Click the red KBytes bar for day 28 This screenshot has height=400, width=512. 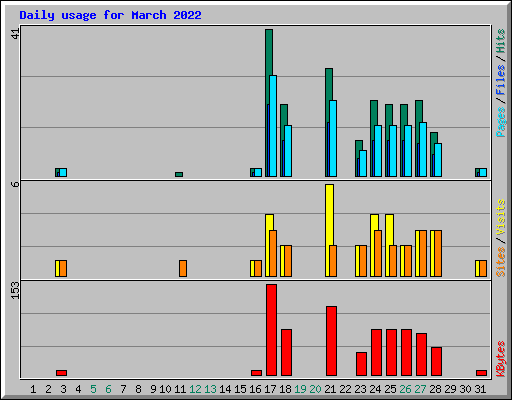point(436,361)
